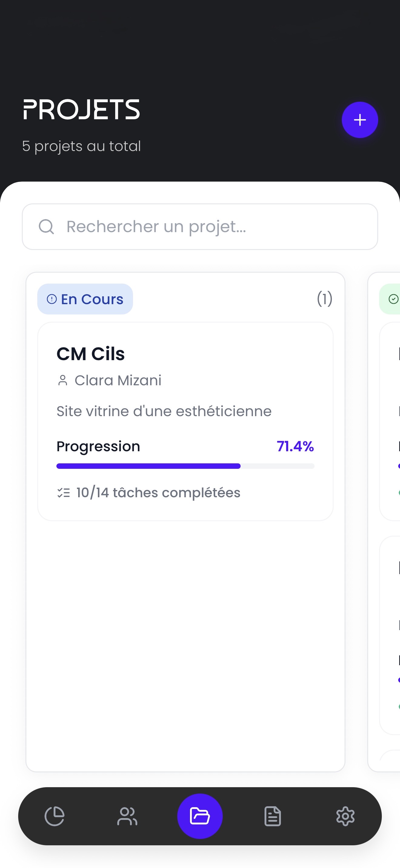Click the client name Clara Mizani

pyautogui.click(x=118, y=380)
